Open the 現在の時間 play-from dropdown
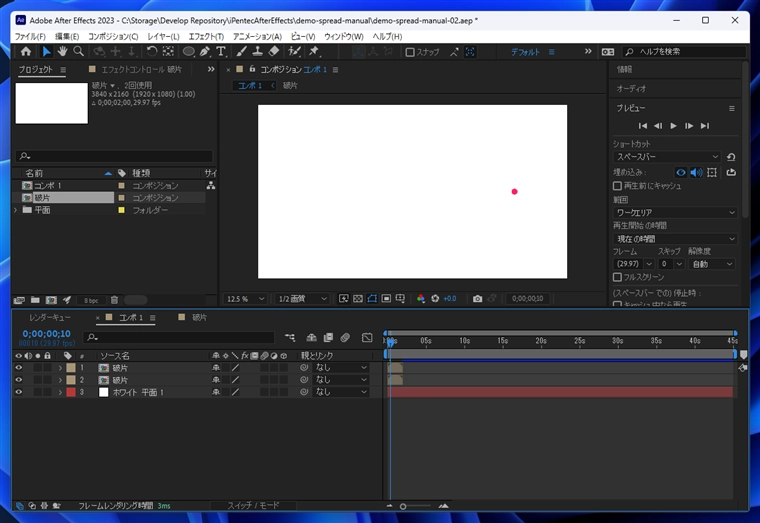The image size is (760, 523). 675,239
